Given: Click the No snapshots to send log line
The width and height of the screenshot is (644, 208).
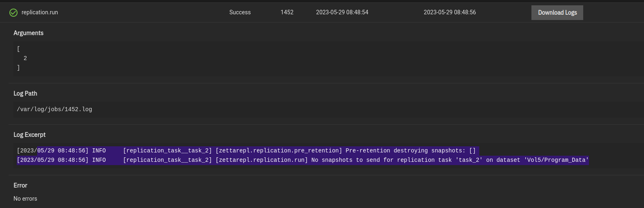Looking at the screenshot, I should pos(303,160).
